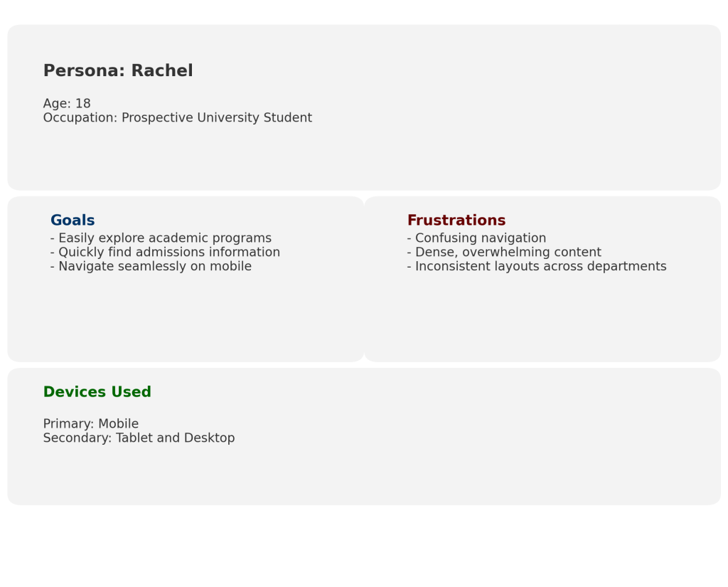Select the 'Confusing navigation' frustration
The width and height of the screenshot is (728, 587).
coord(476,238)
